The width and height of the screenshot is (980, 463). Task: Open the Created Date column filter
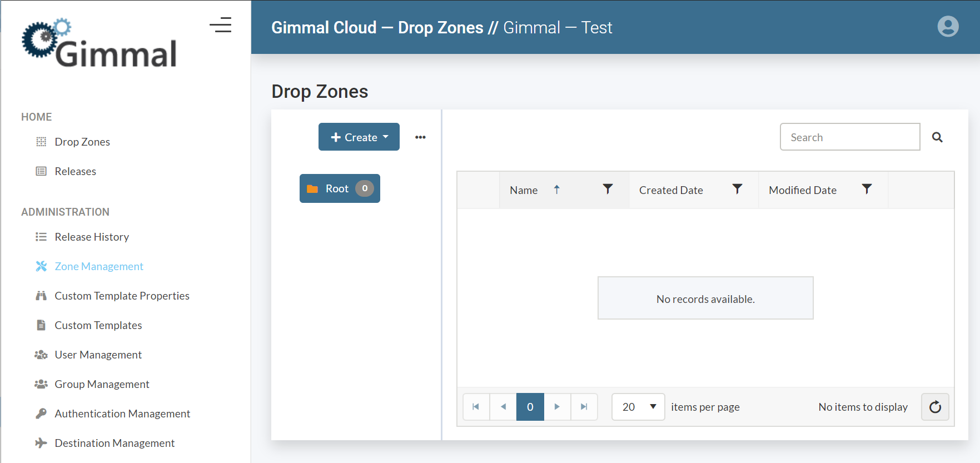[x=737, y=190]
